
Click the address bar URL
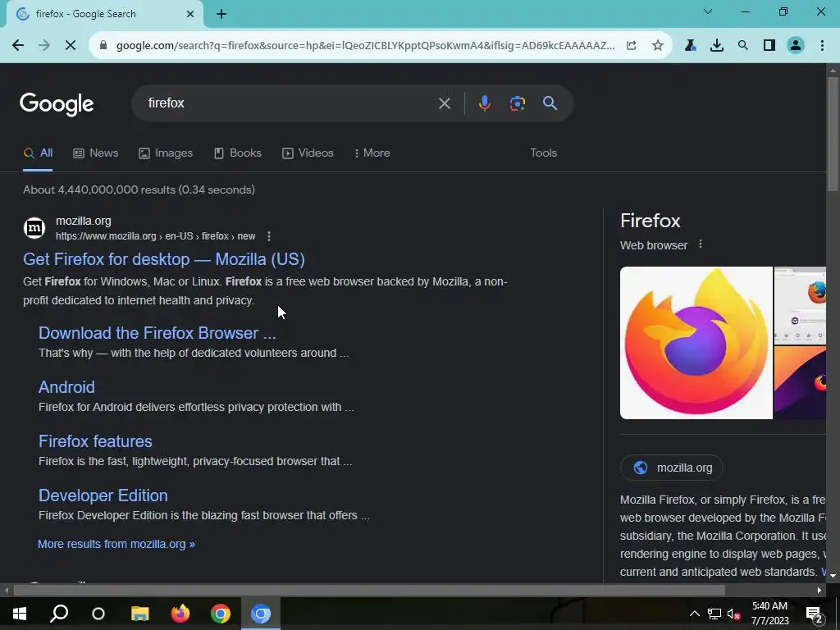[365, 46]
